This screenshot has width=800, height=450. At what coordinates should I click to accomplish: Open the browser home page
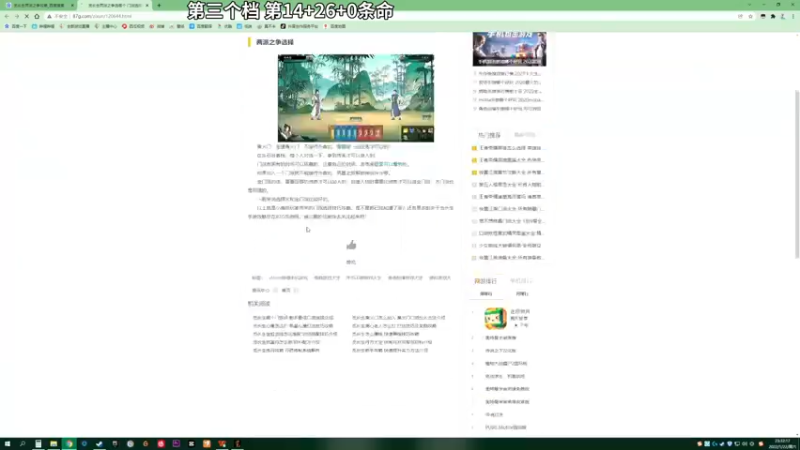pyautogui.click(x=37, y=16)
